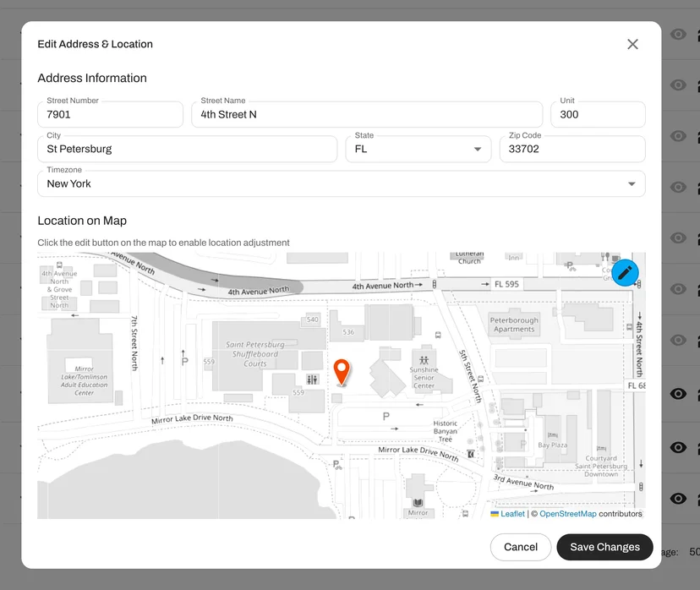
Task: Click the Lutheran Church label on map
Action: pyautogui.click(x=469, y=258)
